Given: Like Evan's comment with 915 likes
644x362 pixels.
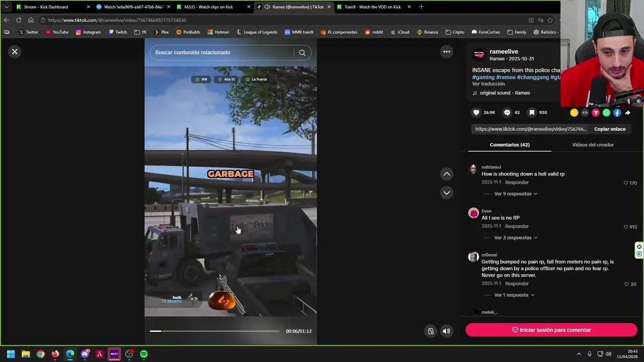Looking at the screenshot, I should 625,227.
